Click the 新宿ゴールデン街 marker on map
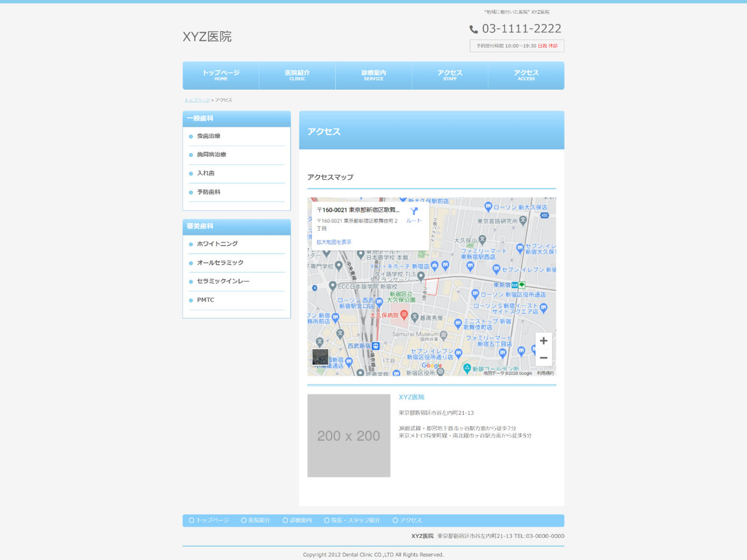This screenshot has width=747, height=560. coord(467,369)
